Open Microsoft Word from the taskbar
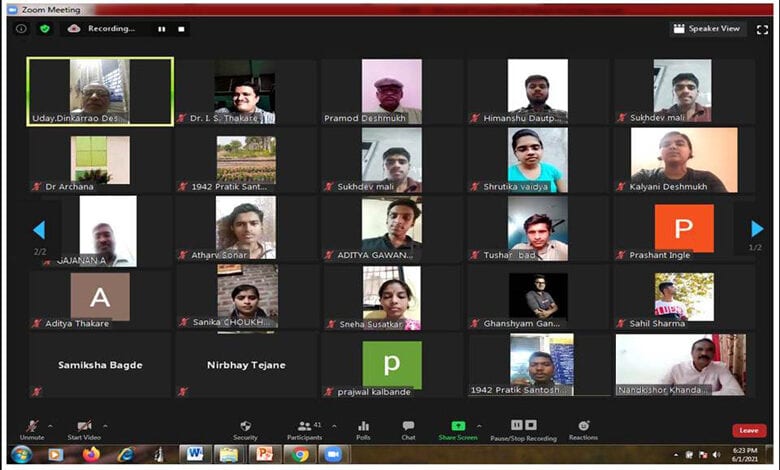The height and width of the screenshot is (470, 780). [x=195, y=454]
